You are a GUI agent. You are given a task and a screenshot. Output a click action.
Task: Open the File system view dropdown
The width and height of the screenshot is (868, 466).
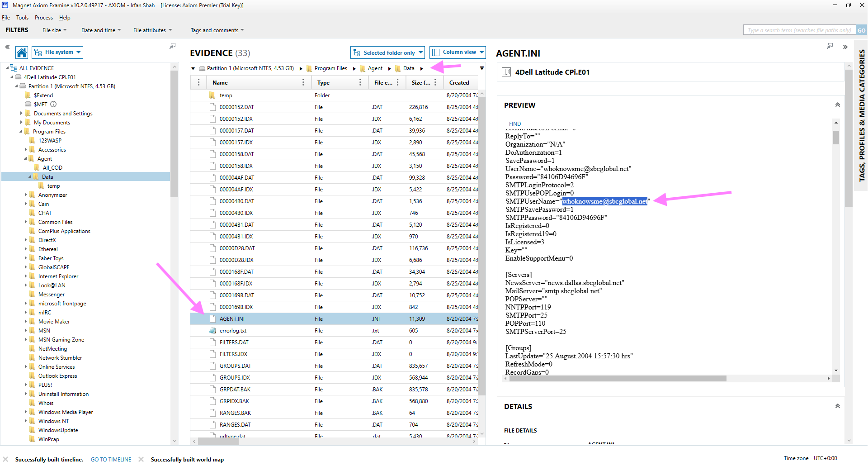[57, 52]
